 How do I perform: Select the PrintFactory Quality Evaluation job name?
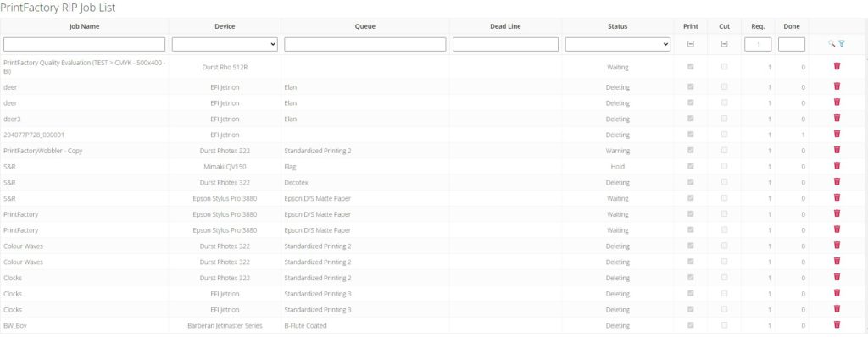(x=84, y=67)
